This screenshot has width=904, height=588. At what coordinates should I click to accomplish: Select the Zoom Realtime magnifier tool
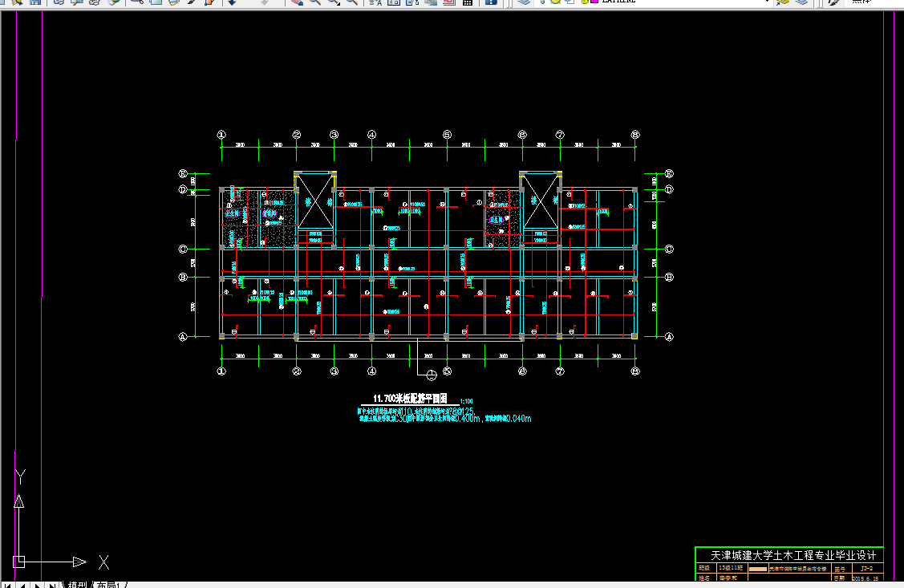coord(314,2)
